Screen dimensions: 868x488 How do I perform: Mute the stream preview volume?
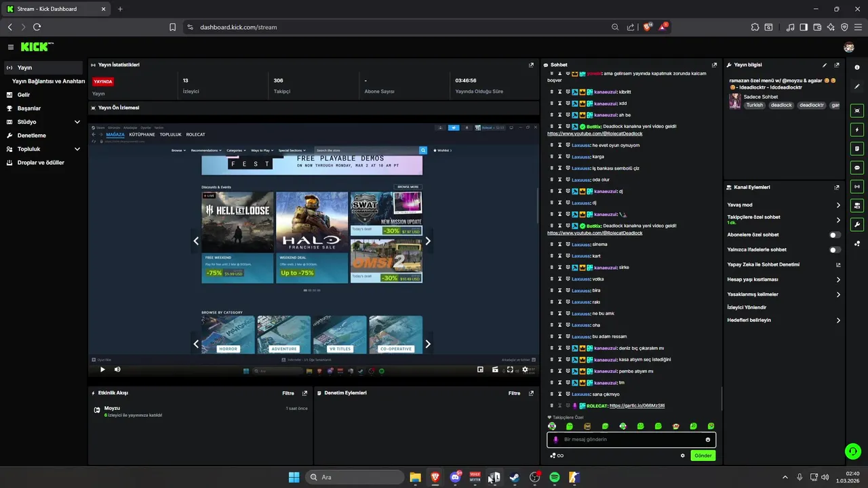(117, 369)
